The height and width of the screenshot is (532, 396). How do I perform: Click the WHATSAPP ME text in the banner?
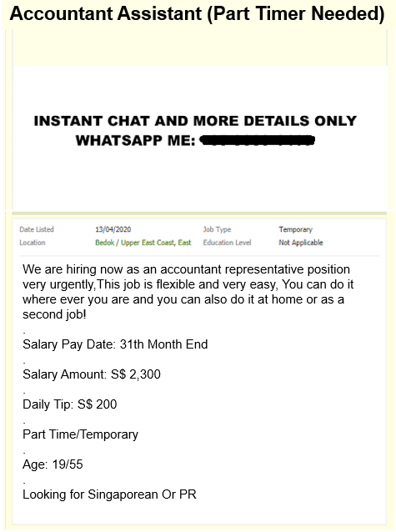[135, 140]
